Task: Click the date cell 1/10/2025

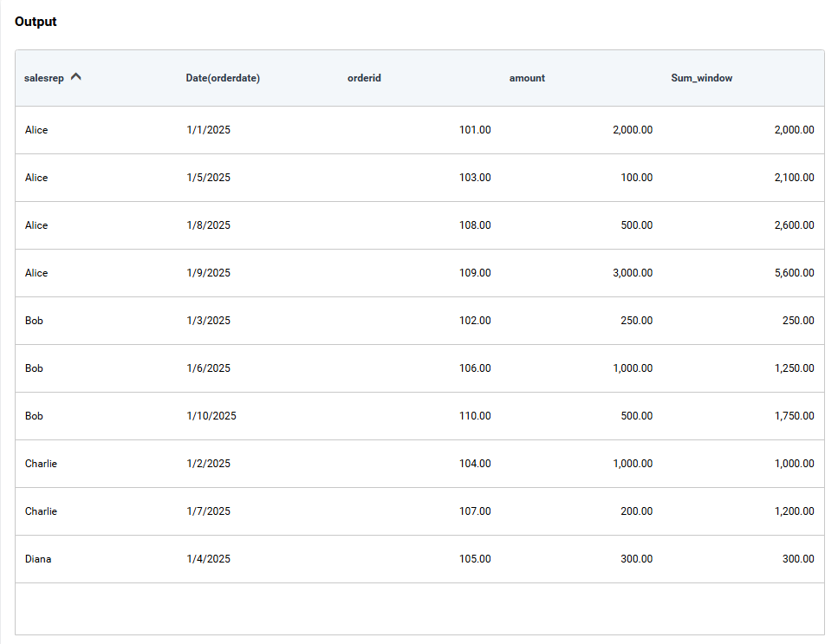Action: [211, 416]
